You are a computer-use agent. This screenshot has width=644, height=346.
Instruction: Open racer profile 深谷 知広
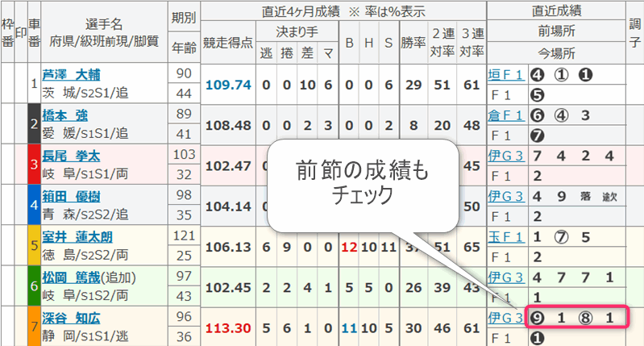pyautogui.click(x=71, y=318)
